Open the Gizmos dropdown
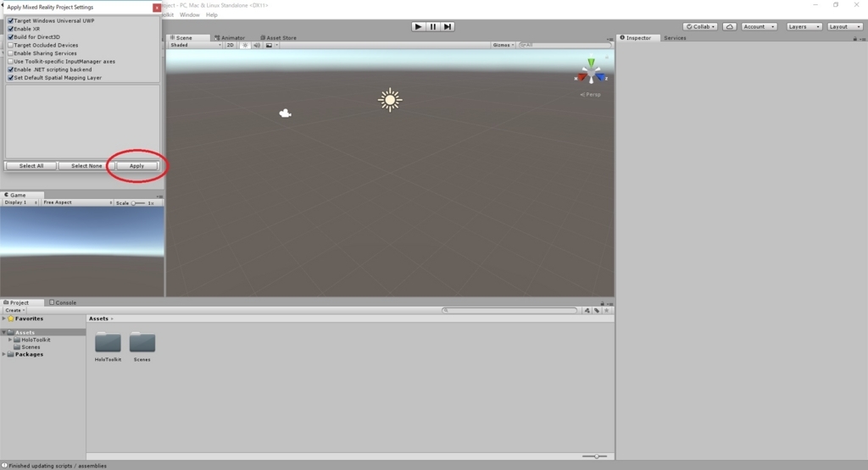This screenshot has width=868, height=470. (504, 46)
